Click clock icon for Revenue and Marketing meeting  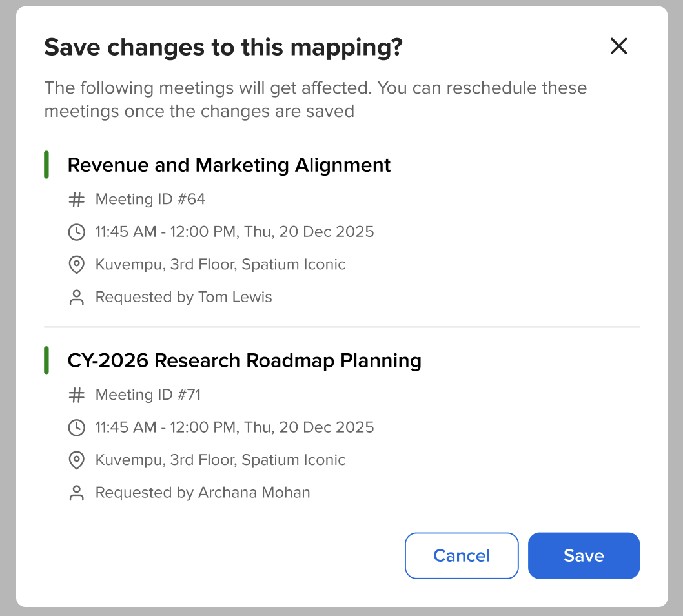click(77, 232)
